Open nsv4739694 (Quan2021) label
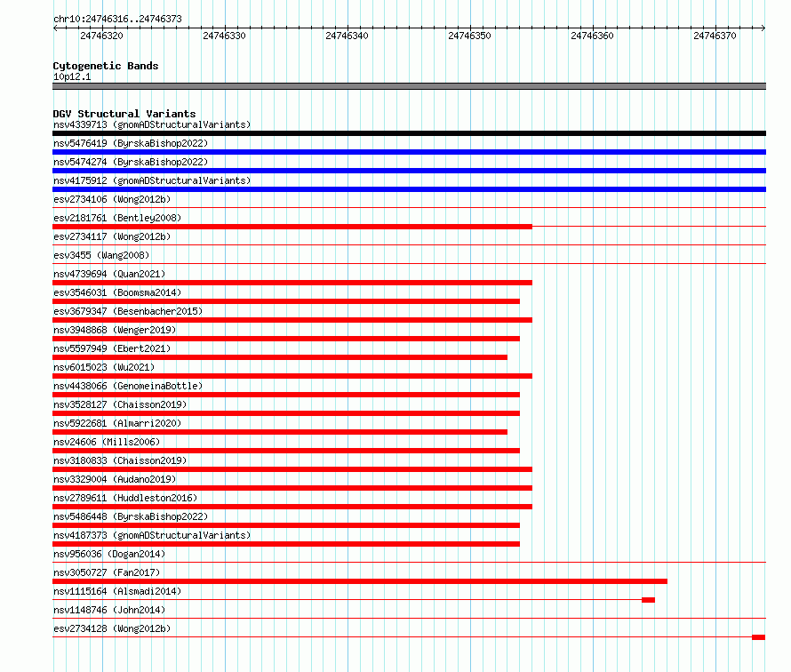This screenshot has height=672, width=791. pyautogui.click(x=109, y=274)
